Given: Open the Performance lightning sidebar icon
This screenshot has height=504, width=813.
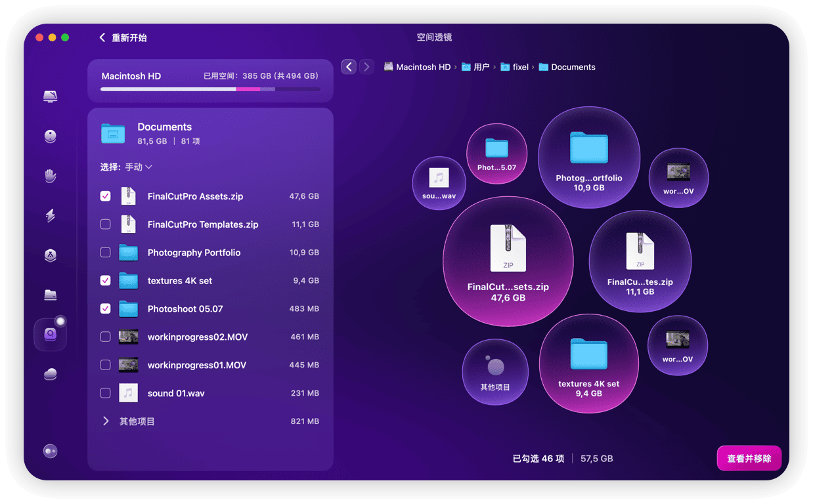Looking at the screenshot, I should point(51,216).
